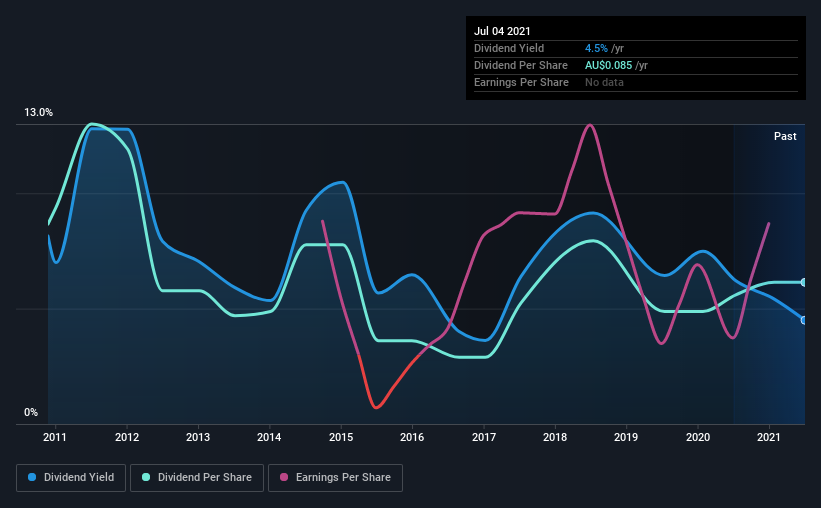Click the 2020 x-axis label
Screen dimensions: 821x508
[x=698, y=437]
